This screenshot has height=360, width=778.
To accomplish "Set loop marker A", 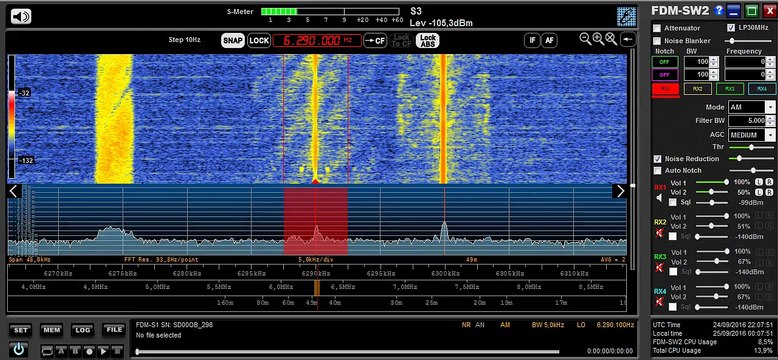I will [x=62, y=350].
